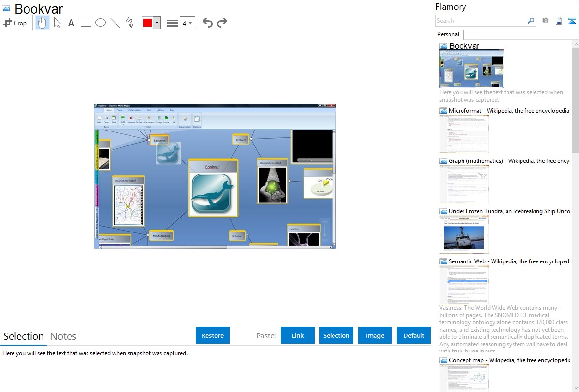
Task: Click the camera capture snapshot icon
Action: pos(545,21)
